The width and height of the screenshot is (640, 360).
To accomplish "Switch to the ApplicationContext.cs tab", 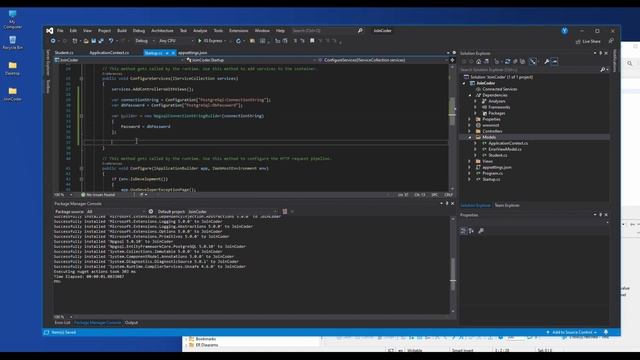I will (109, 53).
